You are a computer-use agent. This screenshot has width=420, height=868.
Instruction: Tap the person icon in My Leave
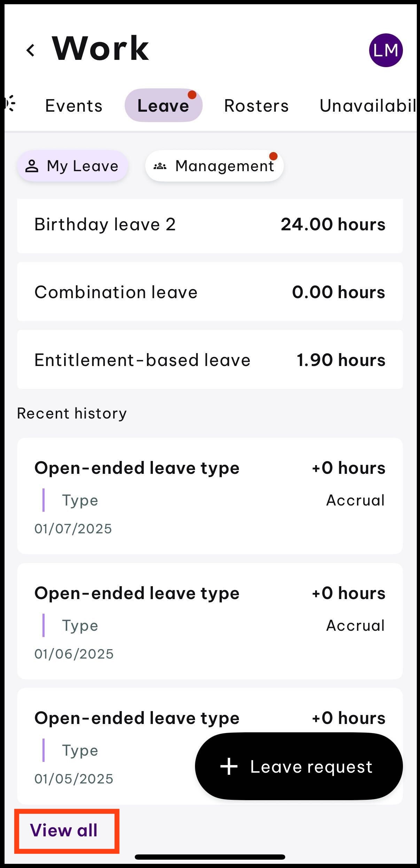click(32, 166)
